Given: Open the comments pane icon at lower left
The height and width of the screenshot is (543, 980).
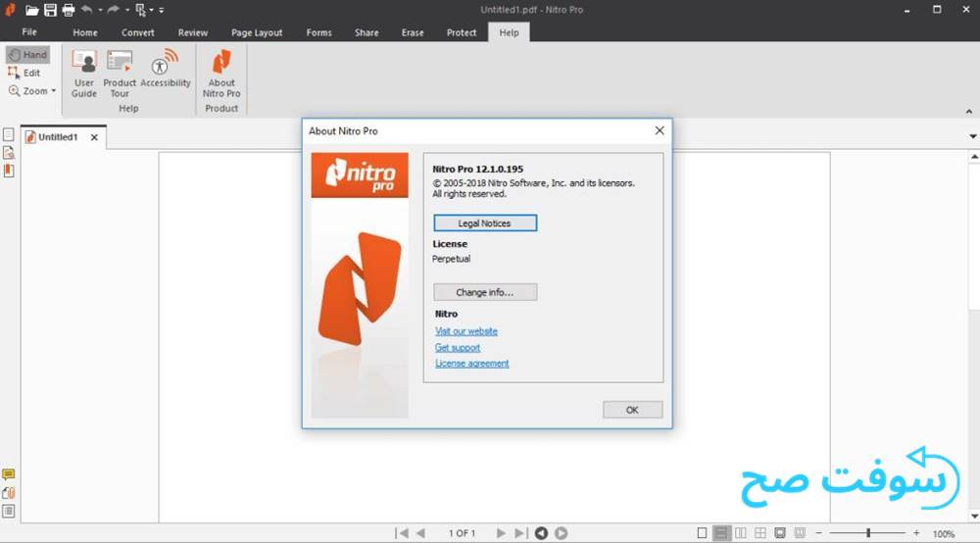Looking at the screenshot, I should [x=8, y=475].
